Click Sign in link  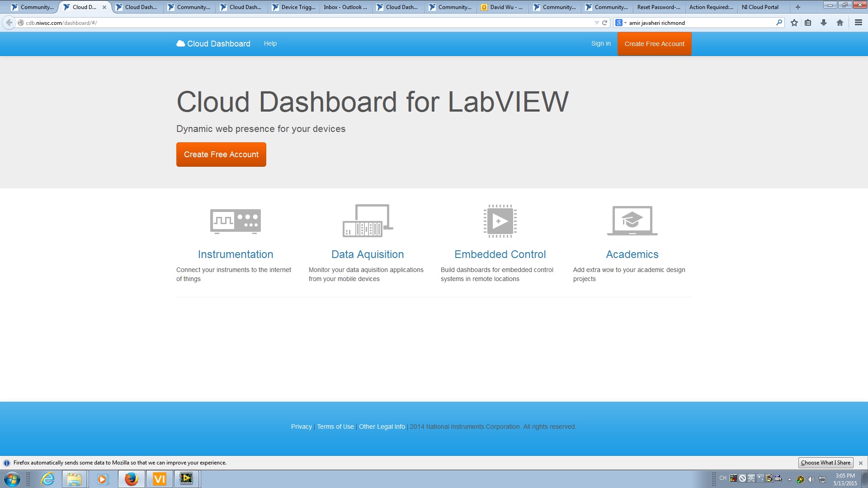tap(601, 44)
